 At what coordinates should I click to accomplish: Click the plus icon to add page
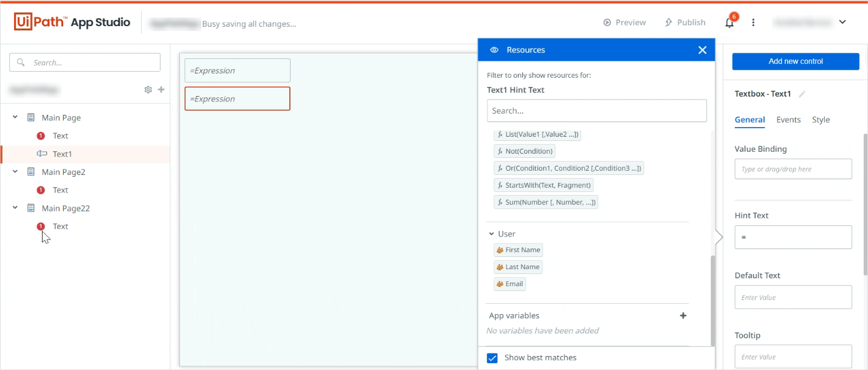pos(161,89)
